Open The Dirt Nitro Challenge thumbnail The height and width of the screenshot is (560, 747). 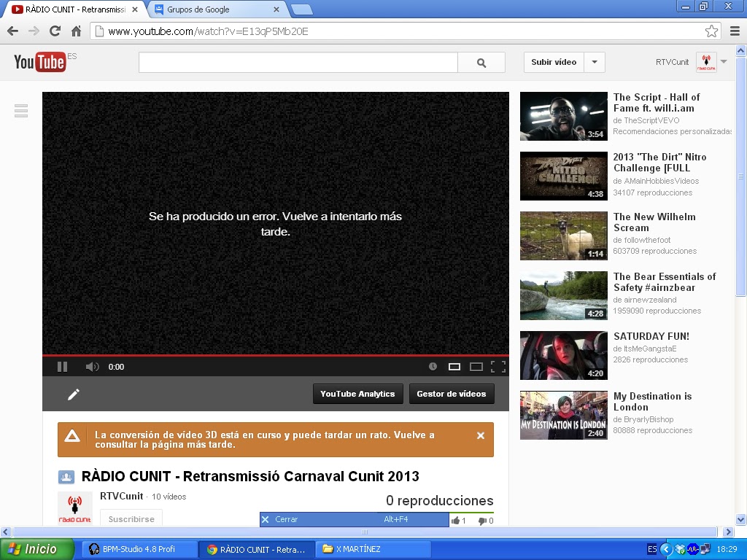tap(564, 176)
